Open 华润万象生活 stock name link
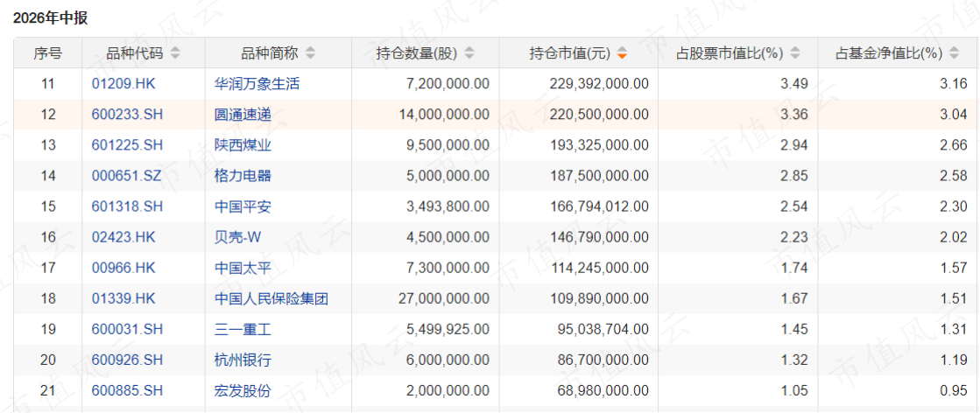Image resolution: width=980 pixels, height=413 pixels. coord(257,84)
